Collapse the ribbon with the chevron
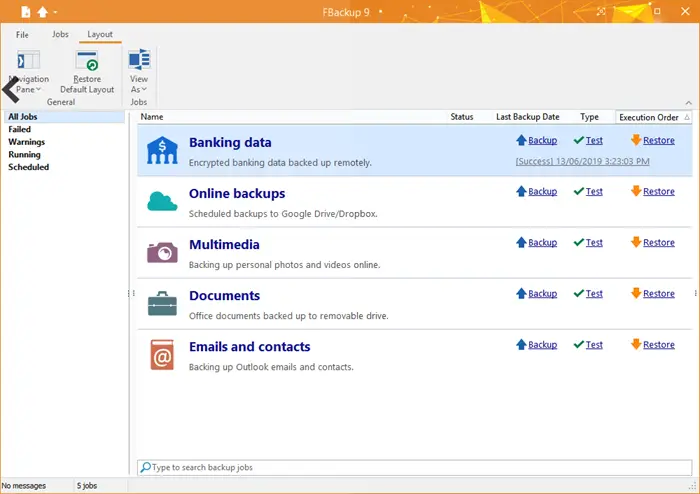 tap(689, 103)
